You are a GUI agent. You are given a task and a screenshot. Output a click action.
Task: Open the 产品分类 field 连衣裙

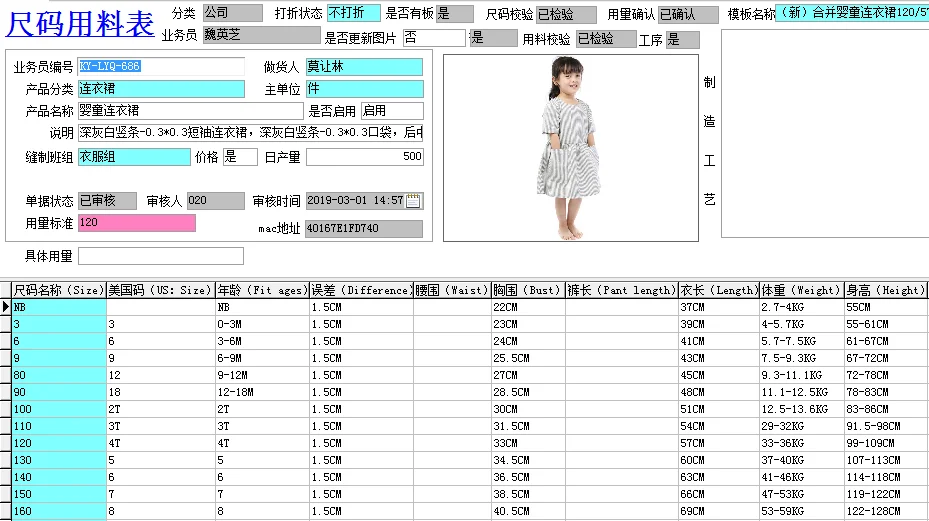(x=161, y=89)
